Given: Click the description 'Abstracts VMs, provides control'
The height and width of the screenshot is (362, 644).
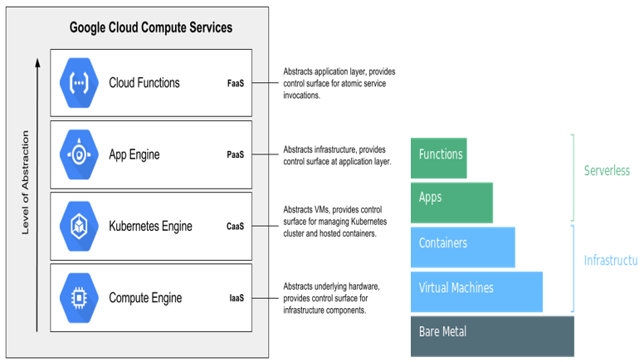Looking at the screenshot, I should click(333, 209).
